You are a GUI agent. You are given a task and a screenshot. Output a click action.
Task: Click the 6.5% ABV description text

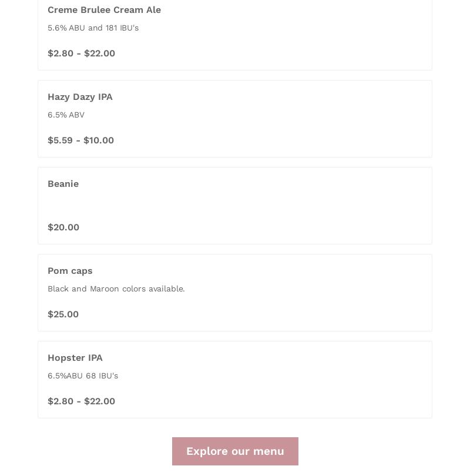(x=66, y=115)
